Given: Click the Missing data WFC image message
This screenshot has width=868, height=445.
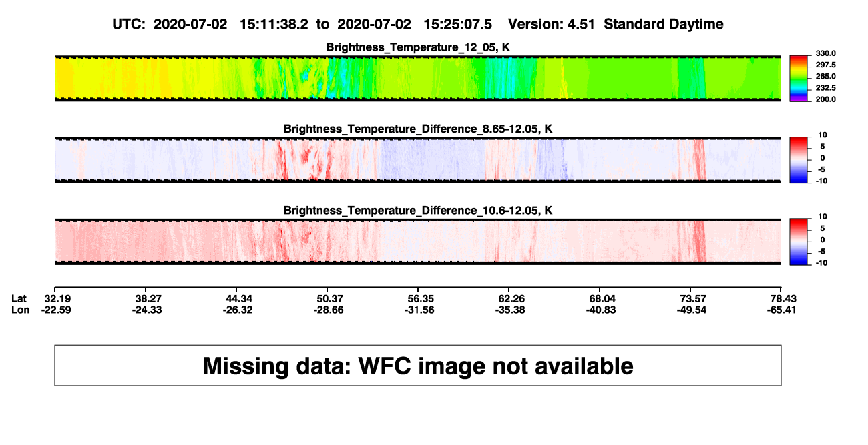Looking at the screenshot, I should click(418, 366).
